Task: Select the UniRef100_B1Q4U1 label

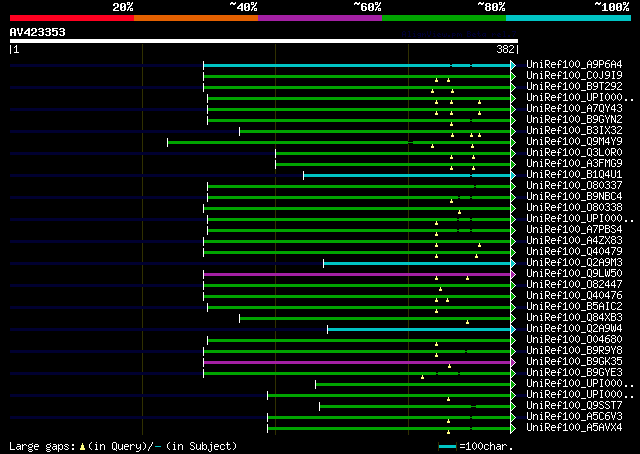Action: [574, 175]
